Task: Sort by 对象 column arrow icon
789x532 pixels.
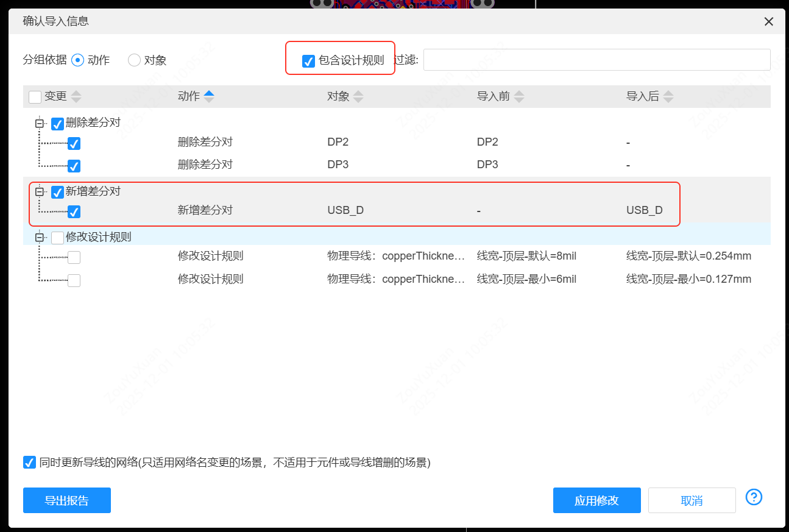Action: point(358,96)
